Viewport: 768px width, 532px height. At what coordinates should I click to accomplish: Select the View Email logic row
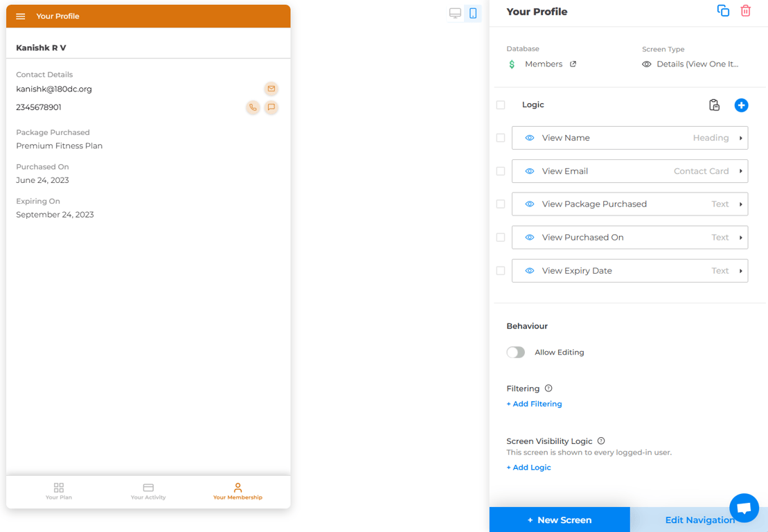[x=630, y=172]
